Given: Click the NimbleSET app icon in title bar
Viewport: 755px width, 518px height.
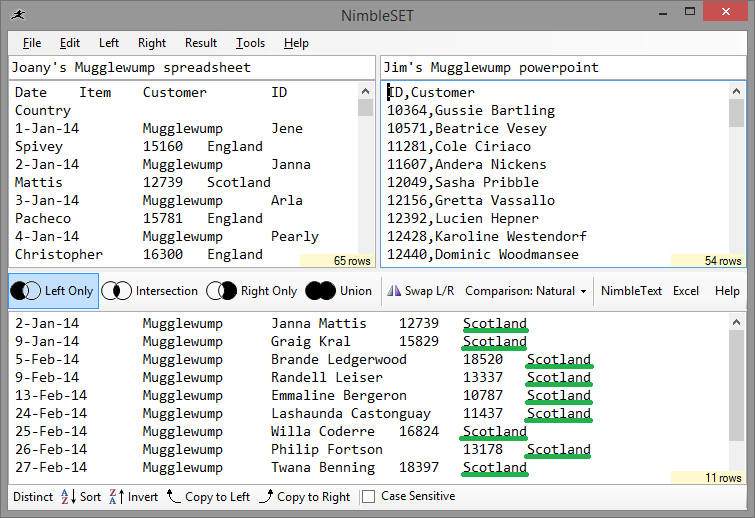Looking at the screenshot, I should 18,15.
